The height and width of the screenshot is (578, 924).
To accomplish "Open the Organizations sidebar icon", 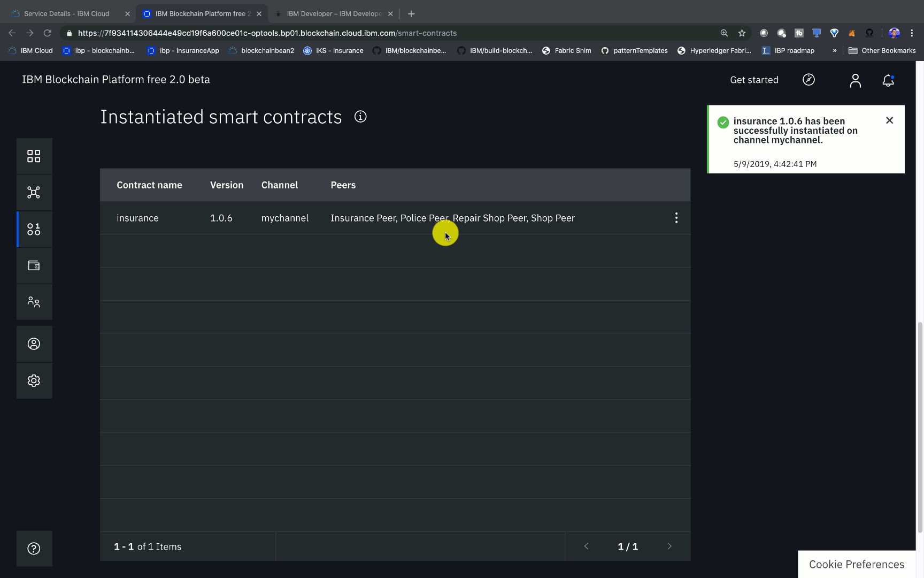I will 34,302.
